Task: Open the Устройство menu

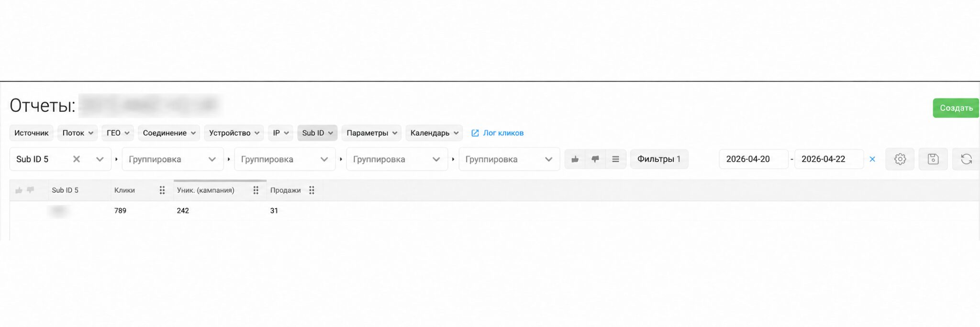Action: point(234,133)
